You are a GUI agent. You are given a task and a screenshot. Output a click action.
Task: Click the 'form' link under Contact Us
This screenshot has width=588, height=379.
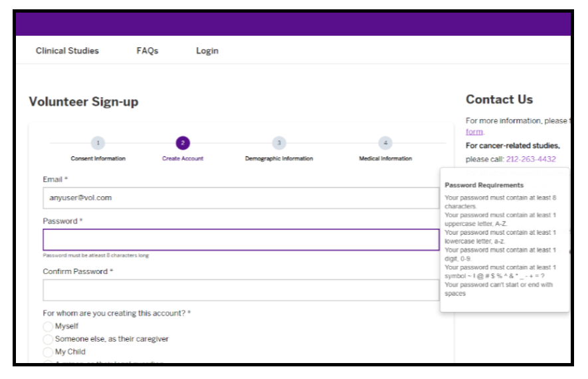(474, 132)
